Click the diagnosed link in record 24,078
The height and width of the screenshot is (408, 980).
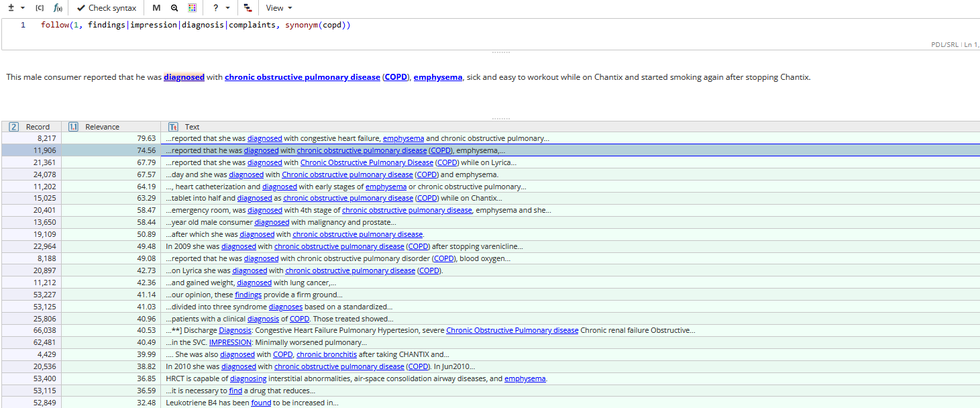click(x=246, y=174)
